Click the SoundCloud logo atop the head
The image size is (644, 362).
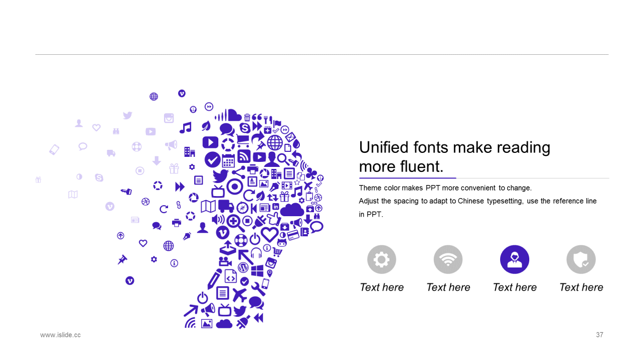228,115
